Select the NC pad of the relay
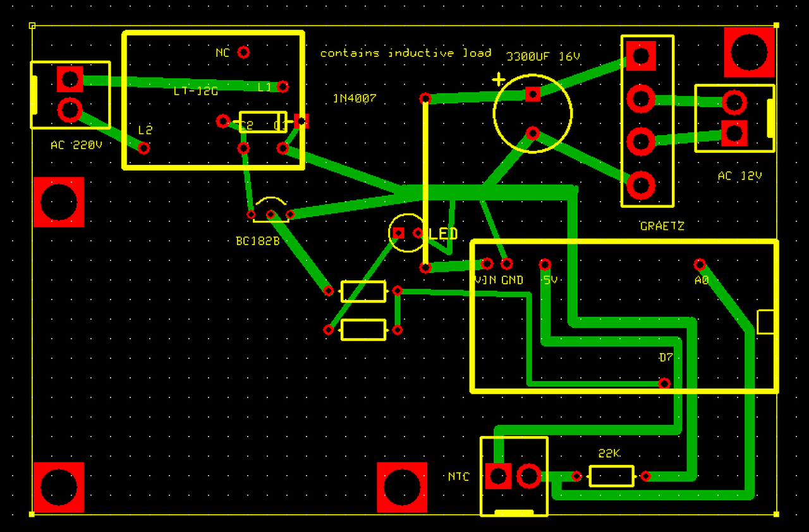 (x=243, y=52)
